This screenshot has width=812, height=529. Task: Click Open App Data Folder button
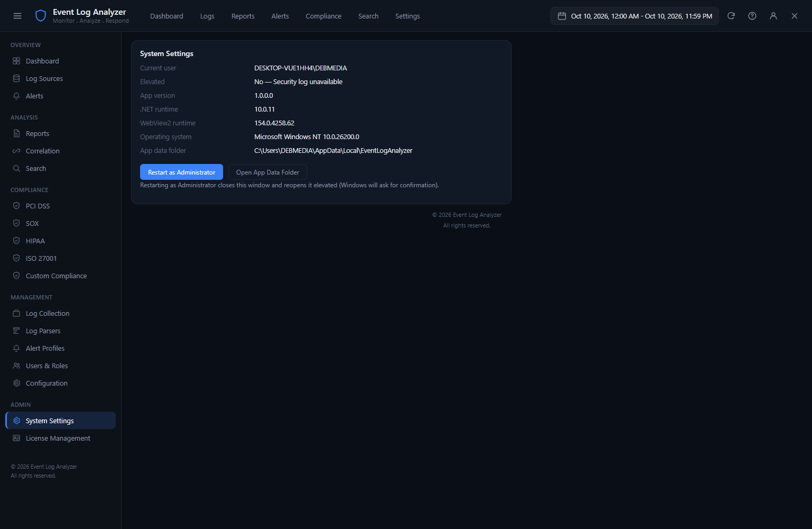(x=267, y=172)
